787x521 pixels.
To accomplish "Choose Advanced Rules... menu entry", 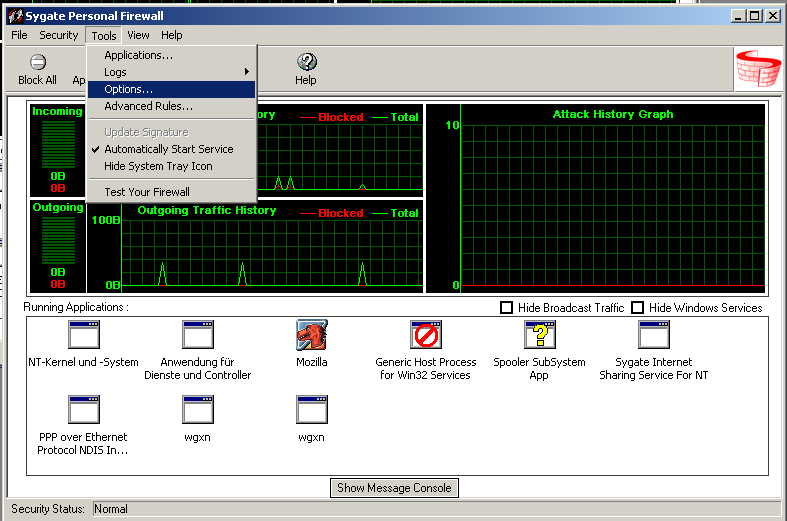I will 171,106.
